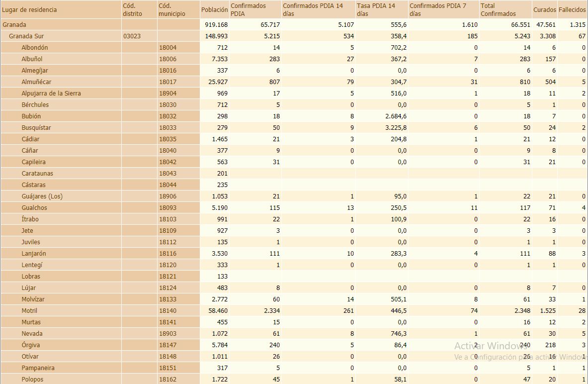Select the Juviles row label
Screen dimensions: 588x384
(x=31, y=242)
